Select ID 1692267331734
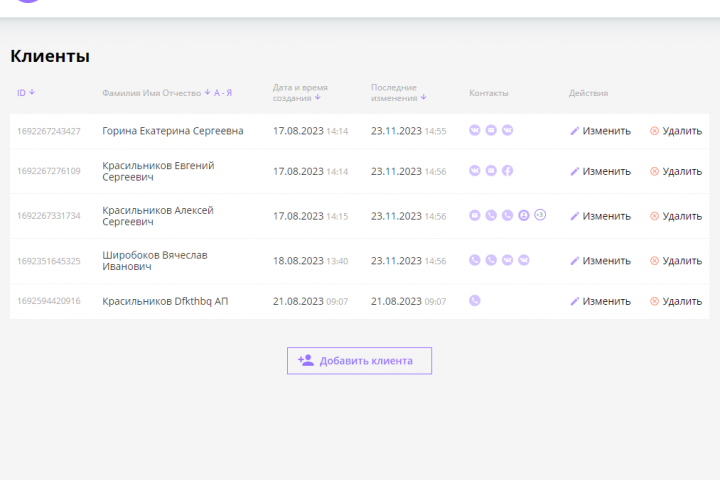 tap(49, 216)
